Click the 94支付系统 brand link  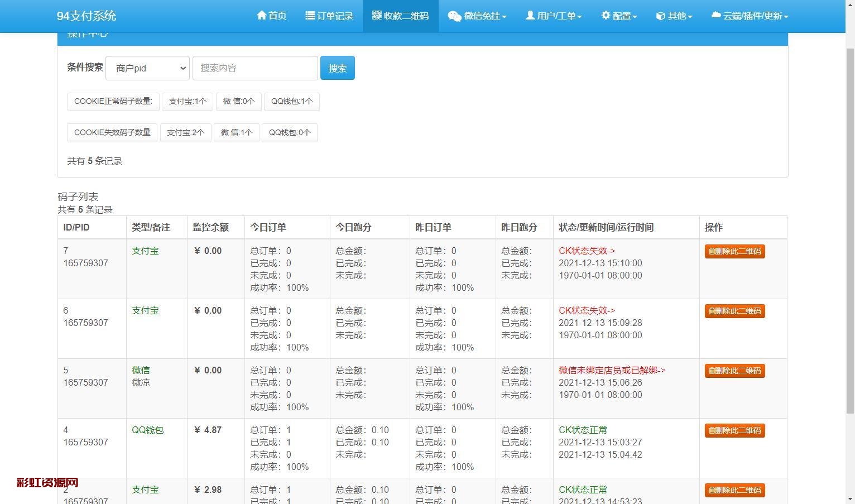click(x=87, y=16)
